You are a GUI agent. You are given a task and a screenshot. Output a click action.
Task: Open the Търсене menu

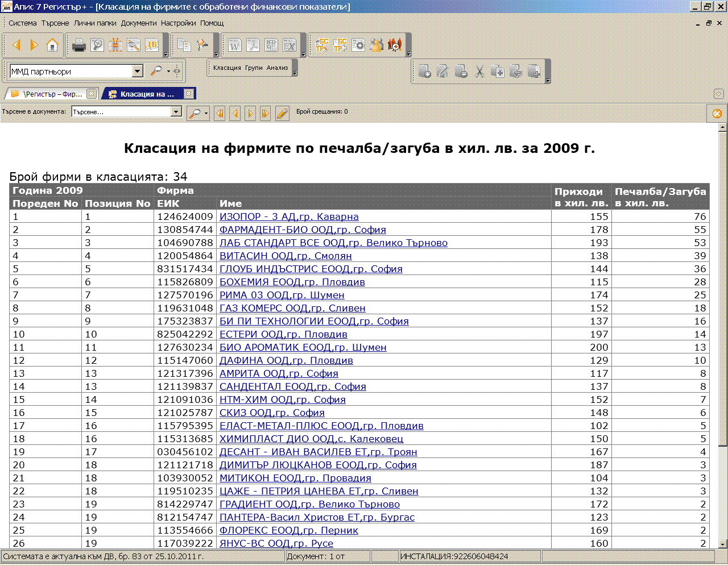point(55,23)
